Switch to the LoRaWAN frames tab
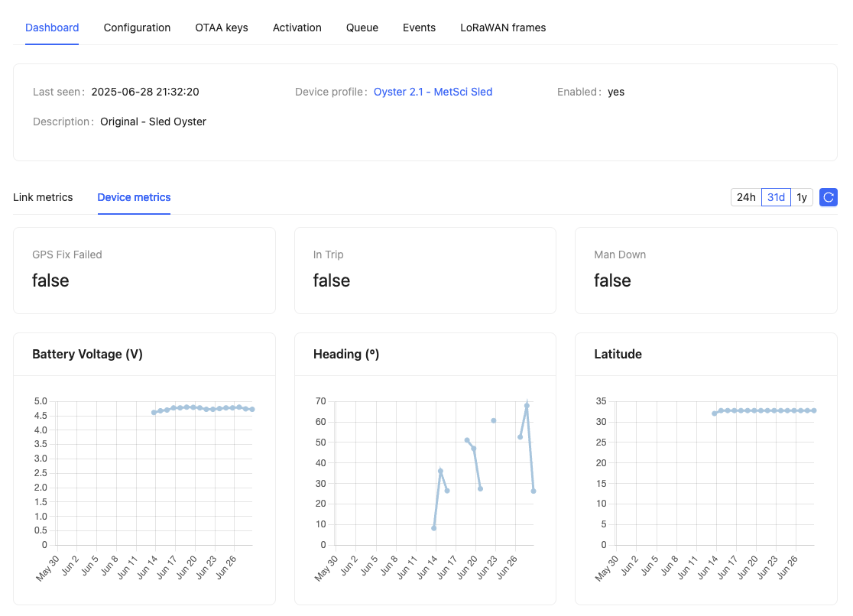The width and height of the screenshot is (853, 616). pos(503,28)
